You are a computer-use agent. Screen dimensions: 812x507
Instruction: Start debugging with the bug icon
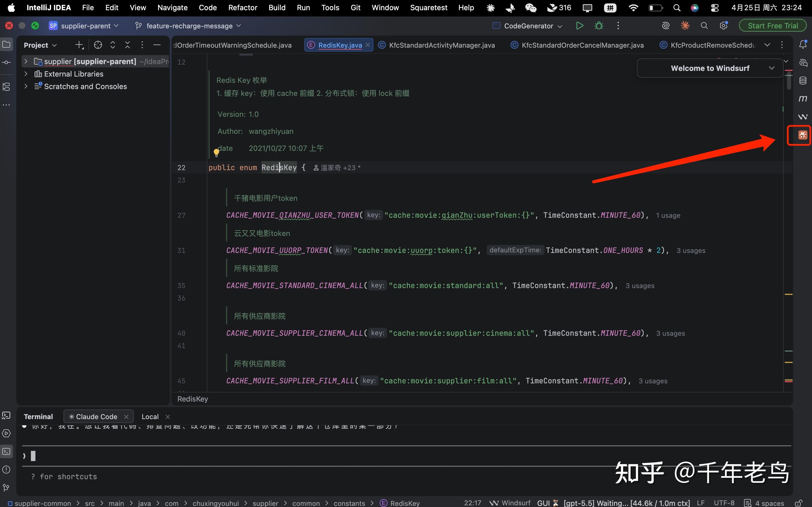(599, 26)
